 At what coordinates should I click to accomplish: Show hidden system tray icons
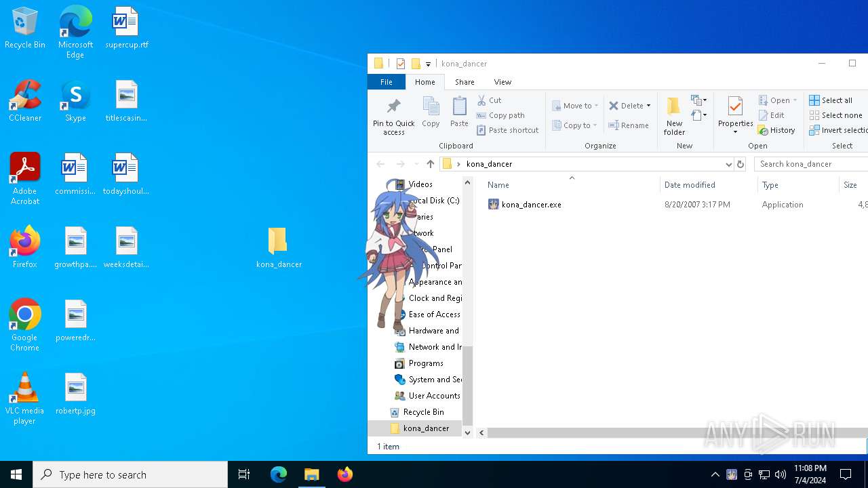[715, 474]
